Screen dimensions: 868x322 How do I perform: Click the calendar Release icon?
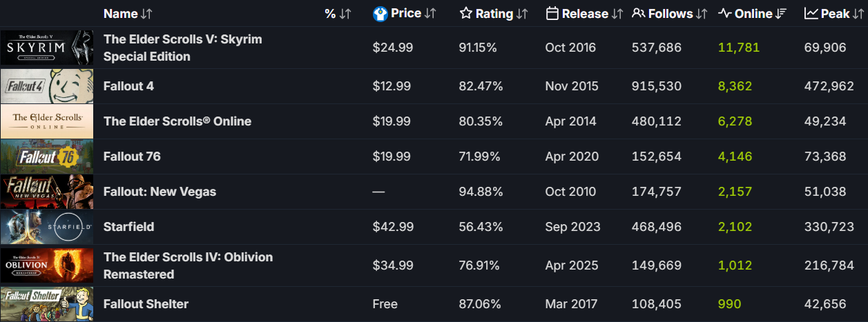[552, 14]
